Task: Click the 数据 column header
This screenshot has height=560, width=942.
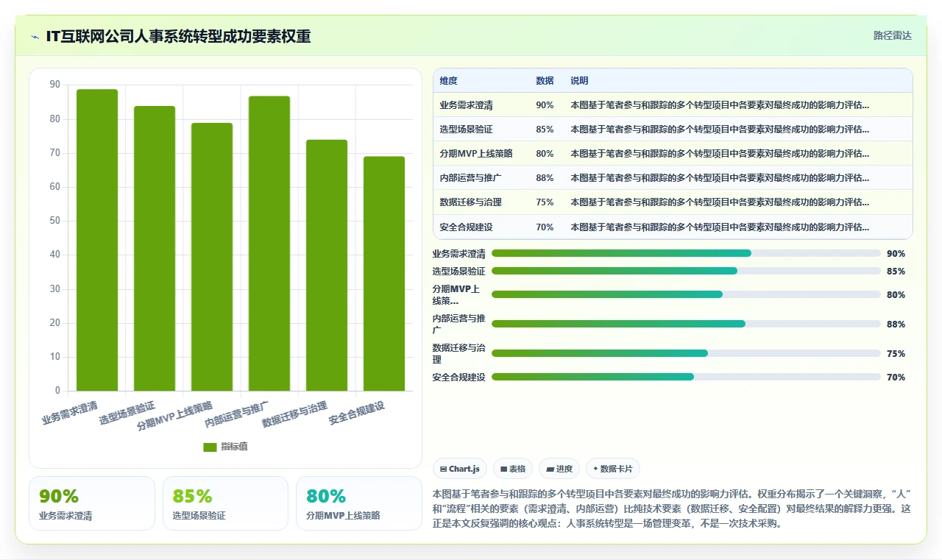Action: 545,81
